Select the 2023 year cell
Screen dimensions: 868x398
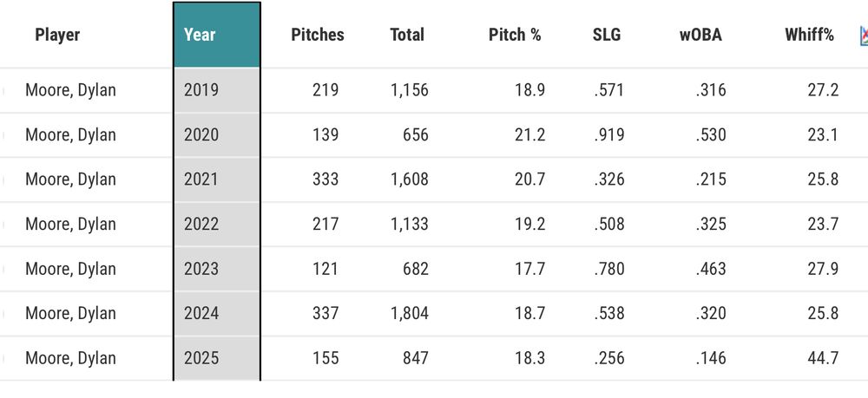tap(216, 269)
